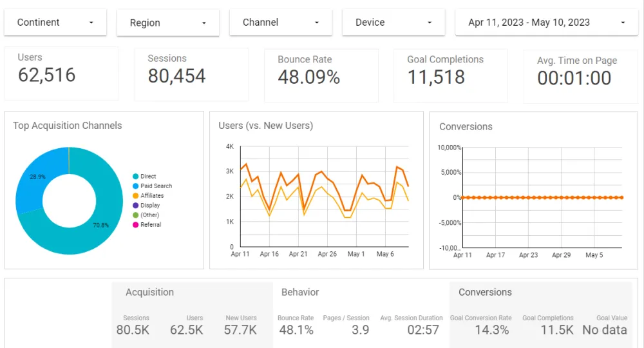Click the Users scorecard showing 62,516

61,73
